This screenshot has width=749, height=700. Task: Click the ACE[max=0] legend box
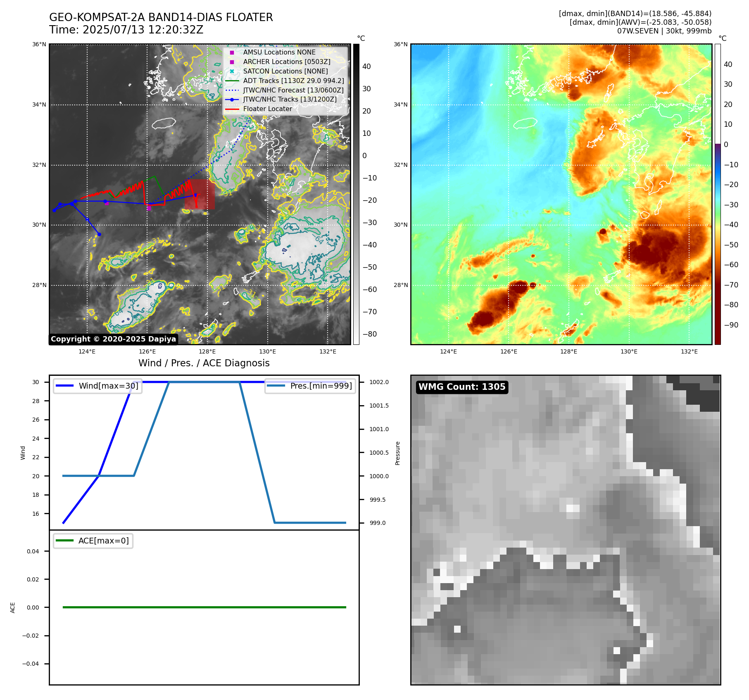[93, 541]
